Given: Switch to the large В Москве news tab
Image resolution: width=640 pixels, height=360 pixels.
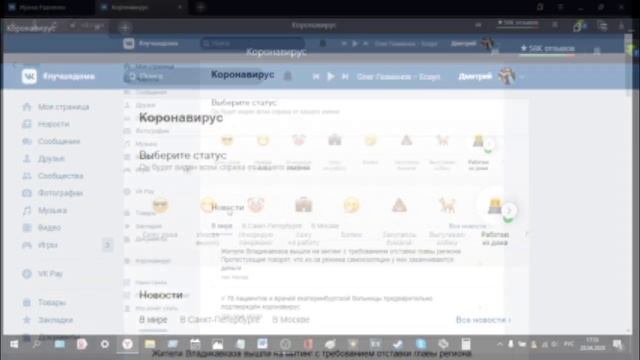Looking at the screenshot, I should (x=291, y=320).
